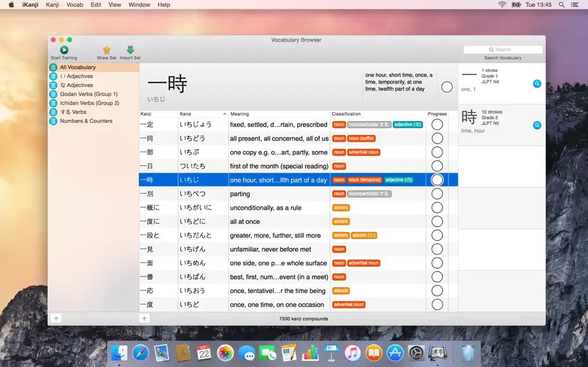Add vocabulary with the plus below the table
This screenshot has height=367, width=588.
[x=144, y=319]
